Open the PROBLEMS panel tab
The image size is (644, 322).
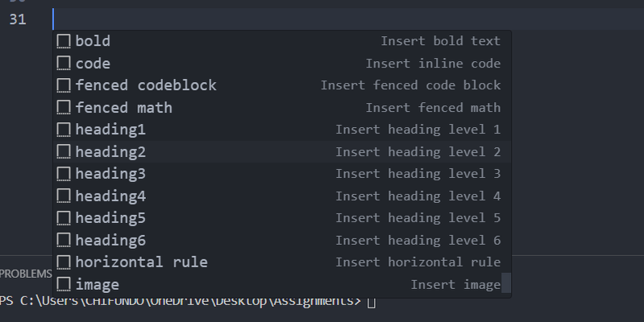coord(26,274)
